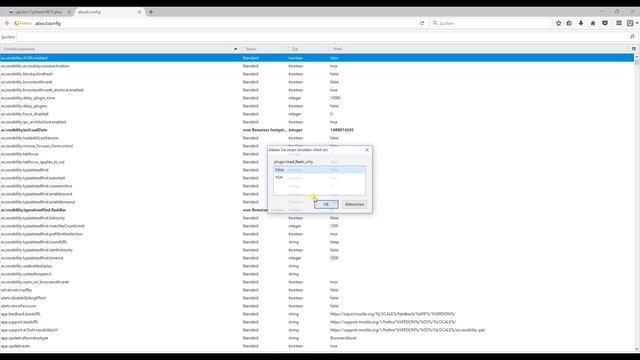
Task: Select true in the boolean dialog list
Action: click(320, 177)
